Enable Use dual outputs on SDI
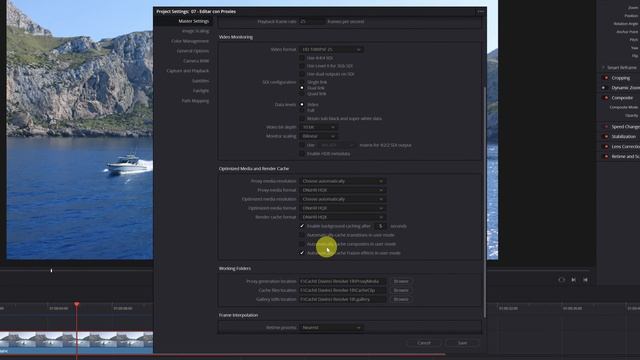Screen dimensions: 640x360 pyautogui.click(x=302, y=74)
